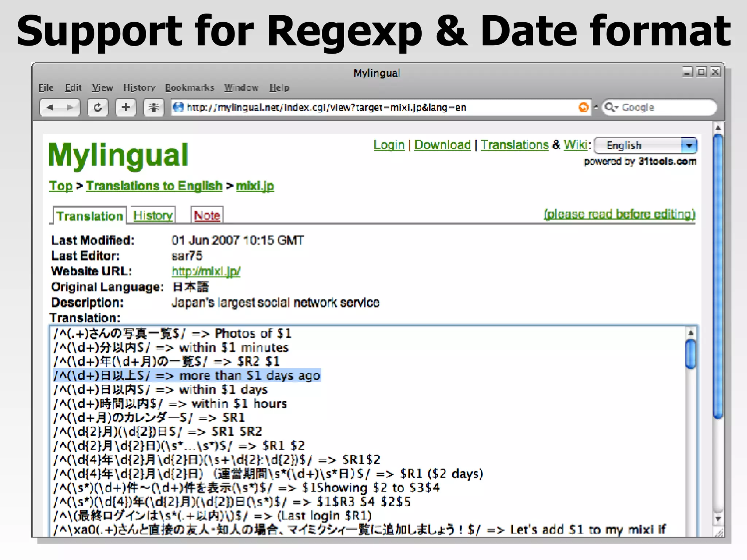This screenshot has height=560, width=747.
Task: Click the page scrollbar up arrow
Action: click(x=718, y=128)
